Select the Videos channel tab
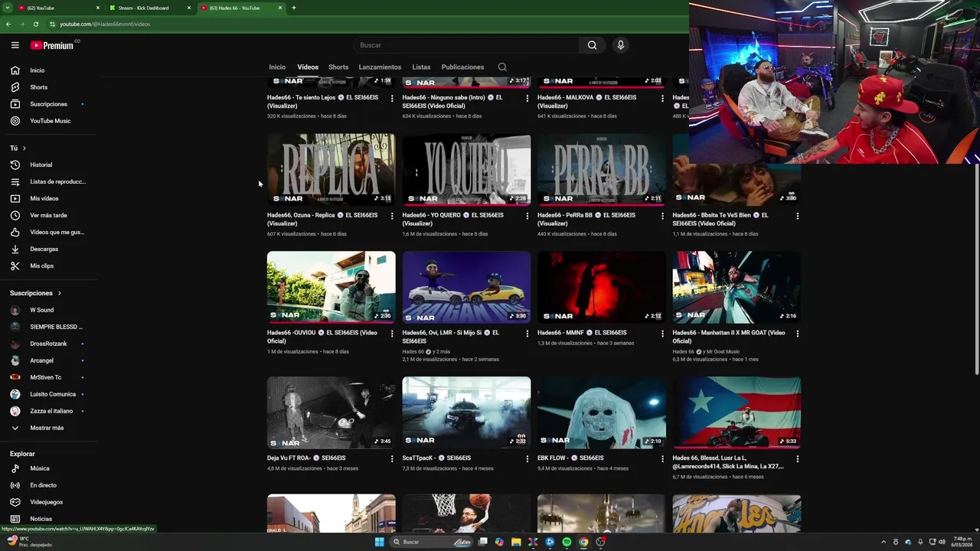The width and height of the screenshot is (980, 551). (x=308, y=67)
